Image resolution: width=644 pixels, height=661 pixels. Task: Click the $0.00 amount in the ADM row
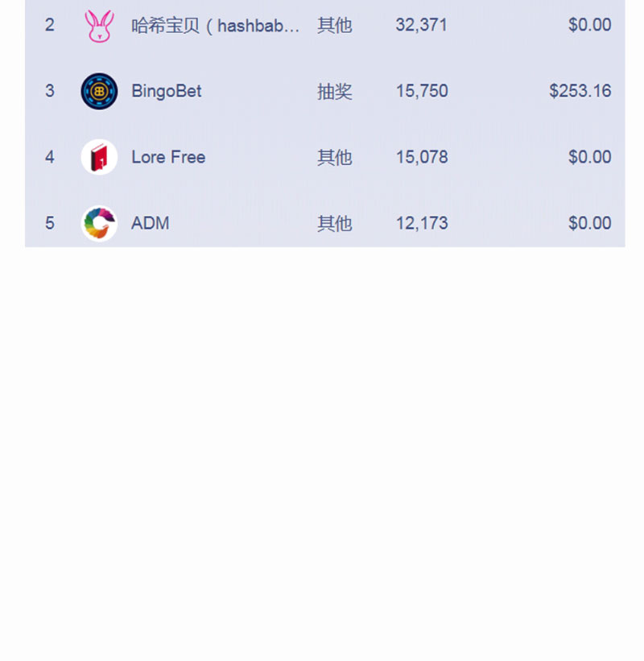click(x=590, y=223)
